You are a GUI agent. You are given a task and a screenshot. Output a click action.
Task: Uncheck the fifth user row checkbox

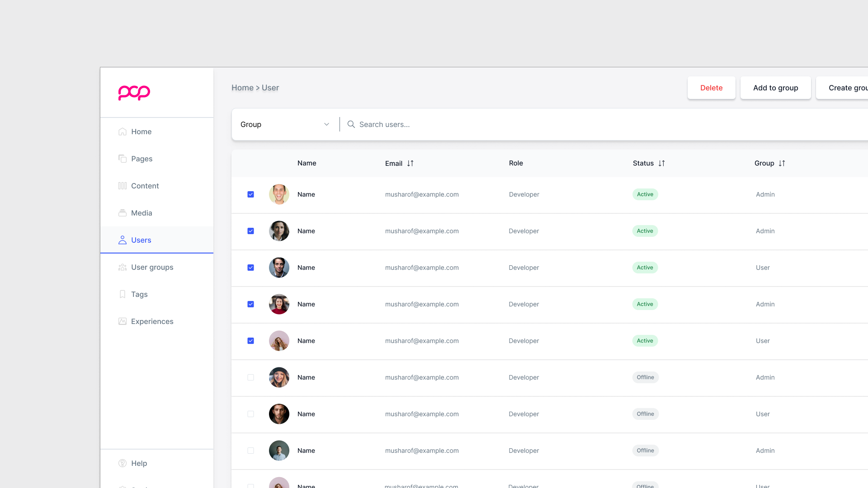click(250, 341)
